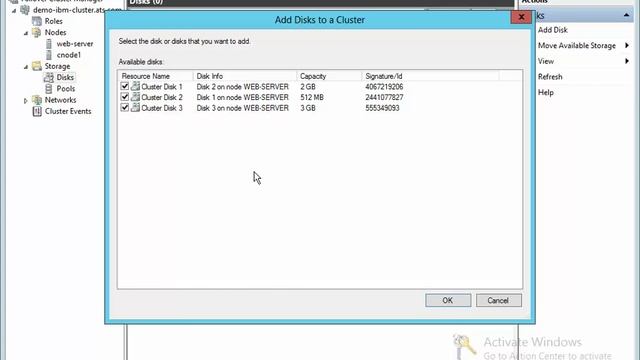This screenshot has height=360, width=640.
Task: Click the Roles icon in the tree
Action: pyautogui.click(x=37, y=21)
